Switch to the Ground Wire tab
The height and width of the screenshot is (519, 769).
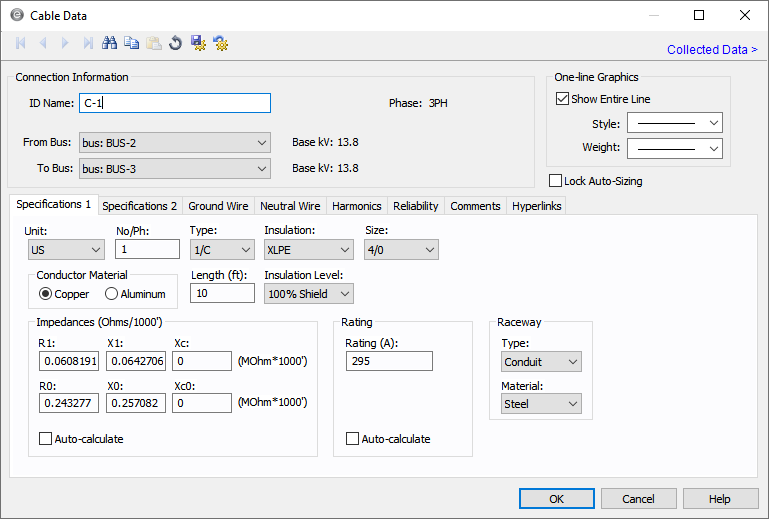click(x=218, y=206)
